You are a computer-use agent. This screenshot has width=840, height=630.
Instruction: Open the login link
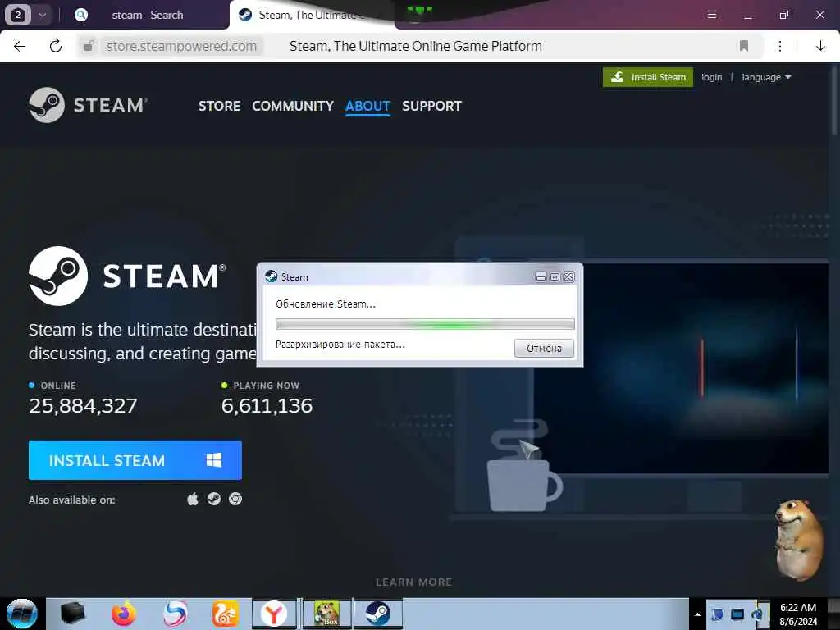[x=711, y=77]
